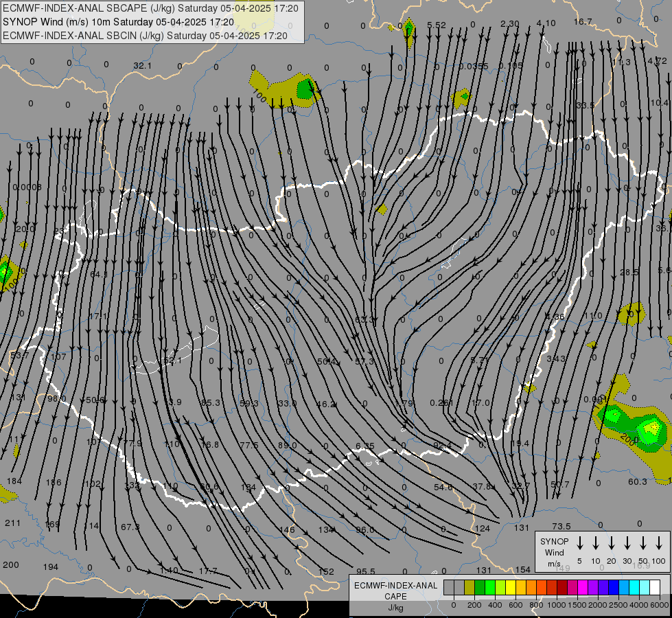Pick the pure yellow CAPE legend swatch
The image size is (672, 618).
click(511, 588)
